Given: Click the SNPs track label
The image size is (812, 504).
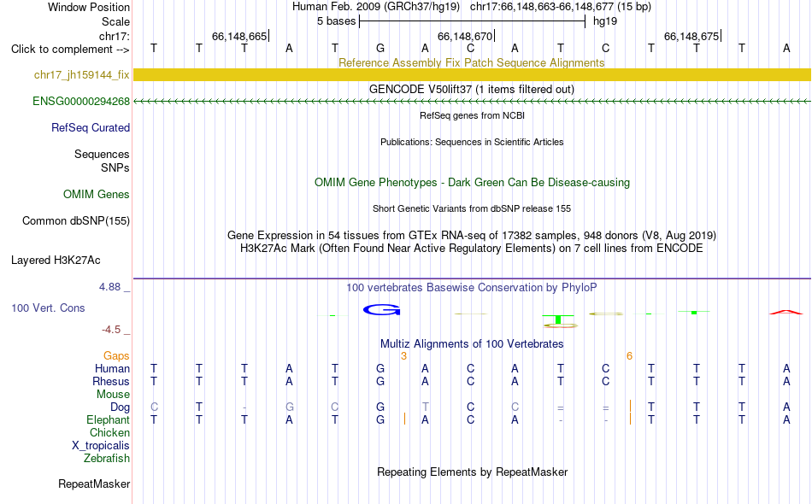Looking at the screenshot, I should [x=115, y=168].
